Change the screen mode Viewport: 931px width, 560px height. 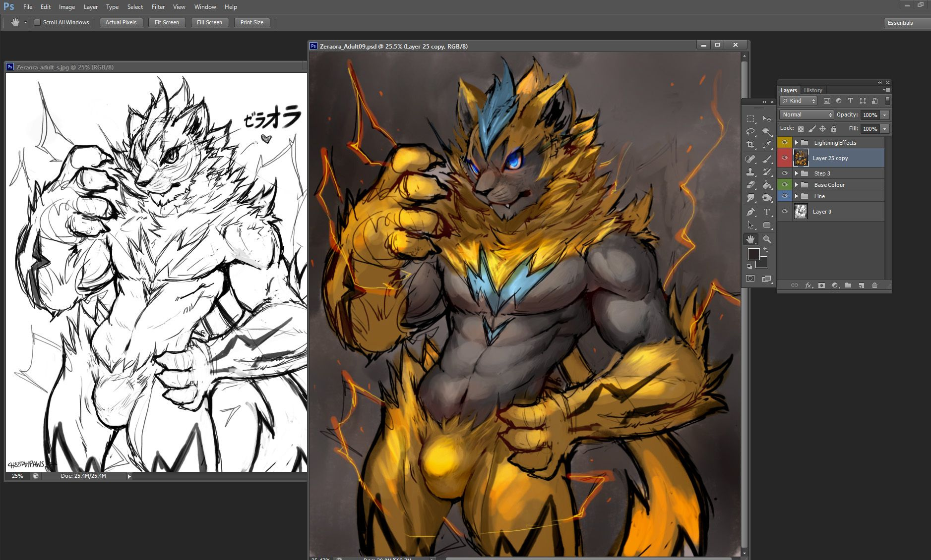pyautogui.click(x=767, y=279)
